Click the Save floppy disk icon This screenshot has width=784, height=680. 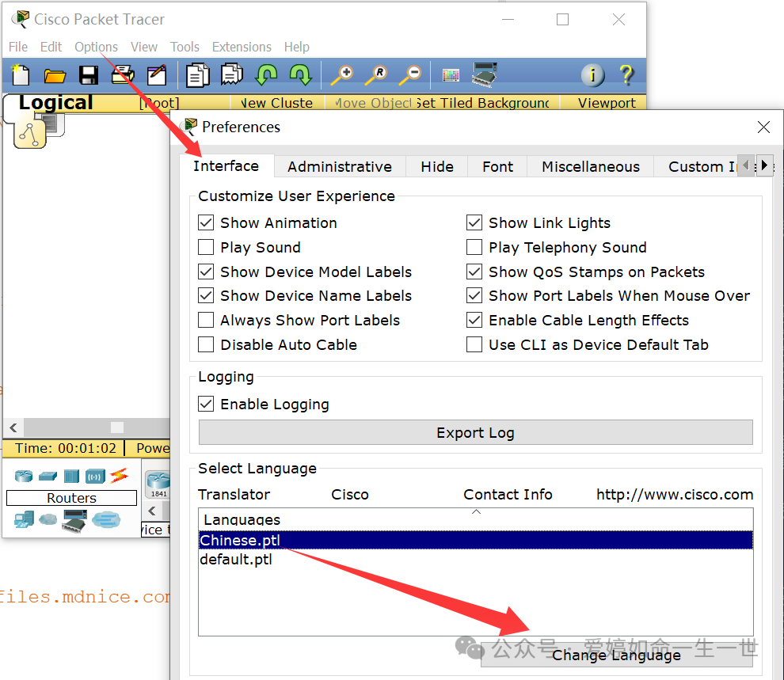89,75
